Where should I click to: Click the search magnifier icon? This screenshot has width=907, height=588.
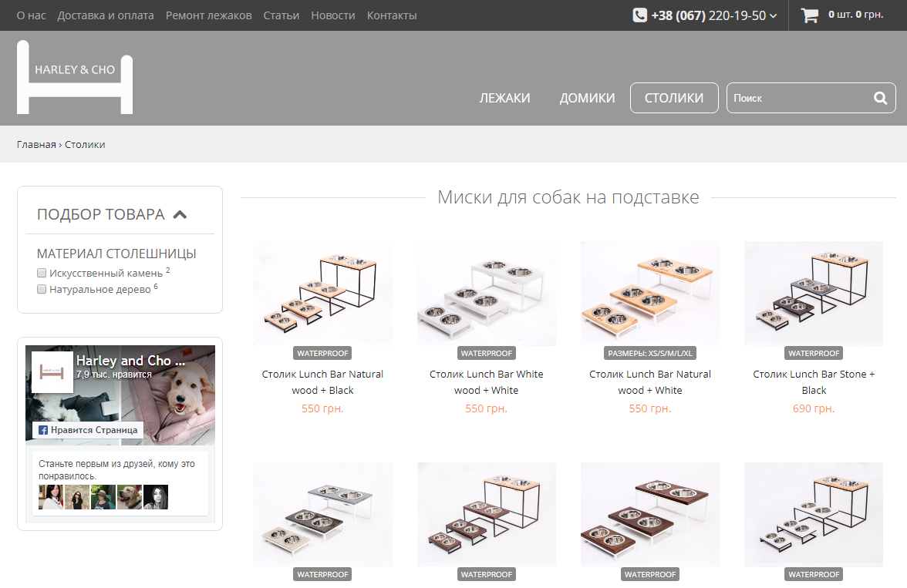coord(880,98)
